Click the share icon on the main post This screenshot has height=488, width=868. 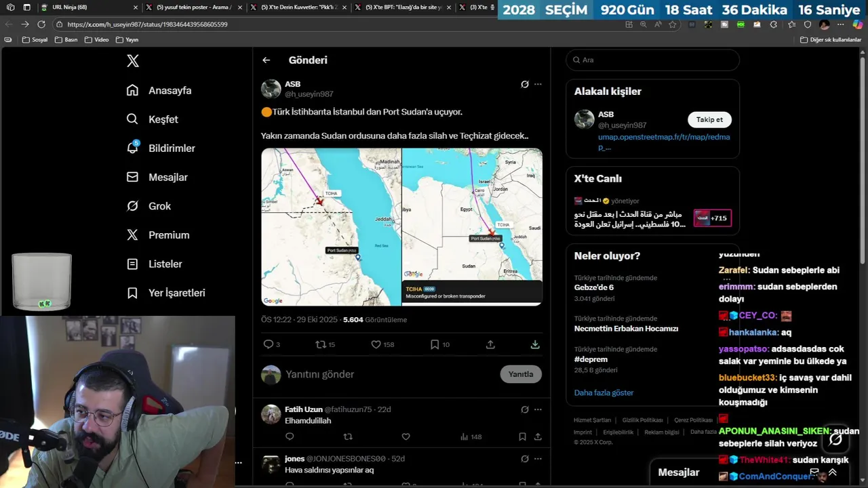[x=490, y=344]
